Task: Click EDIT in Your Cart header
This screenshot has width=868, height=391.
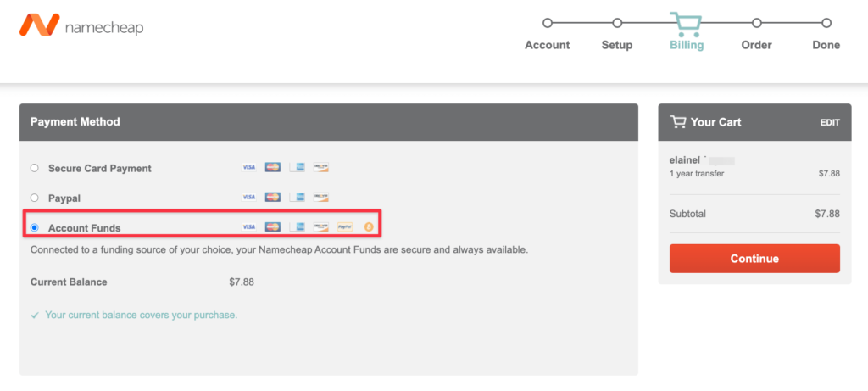Action: (x=830, y=122)
